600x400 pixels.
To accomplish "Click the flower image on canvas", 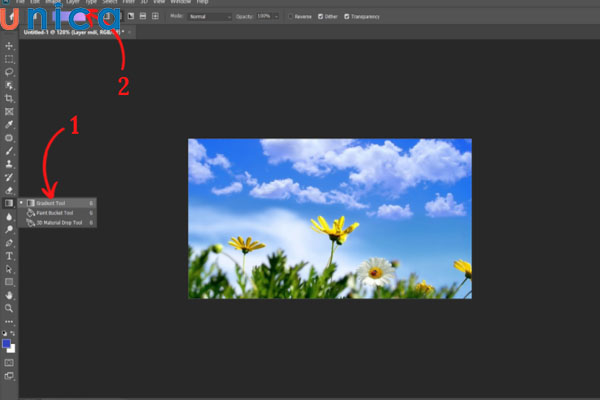I will (330, 218).
